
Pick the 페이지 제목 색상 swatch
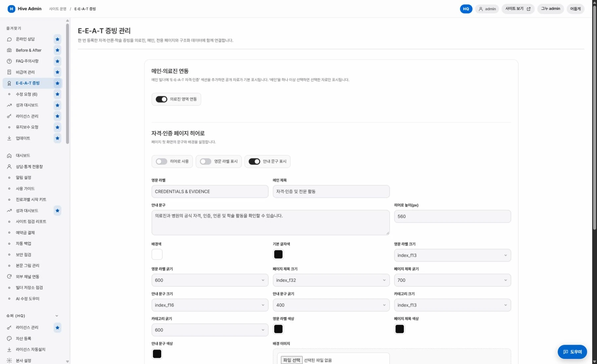click(400, 329)
